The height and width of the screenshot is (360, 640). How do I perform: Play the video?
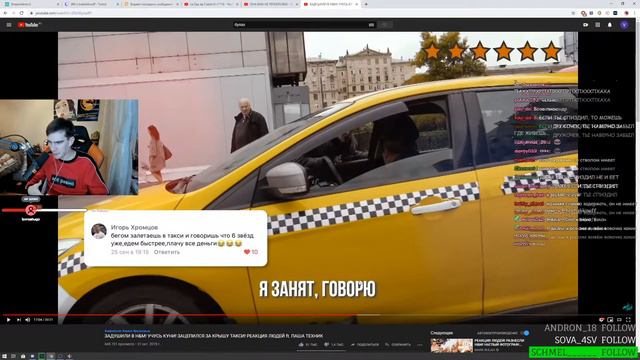tap(8, 320)
